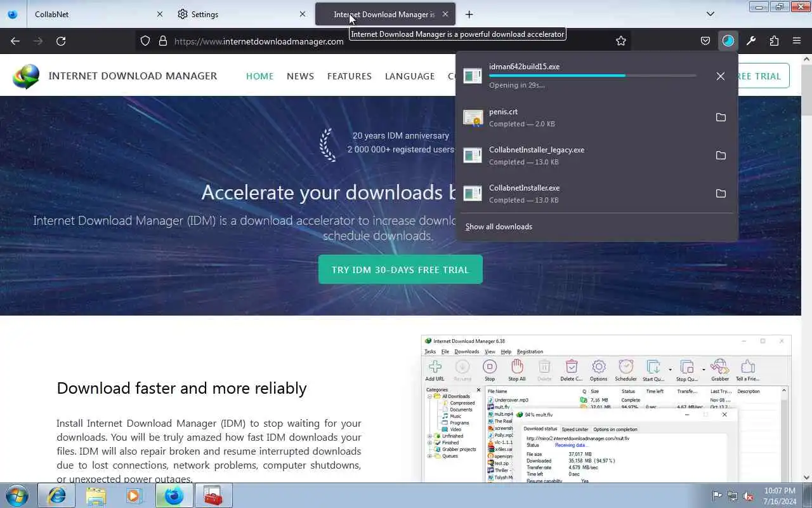Open the extensions puzzle icon
This screenshot has height=508, width=812.
tap(774, 41)
